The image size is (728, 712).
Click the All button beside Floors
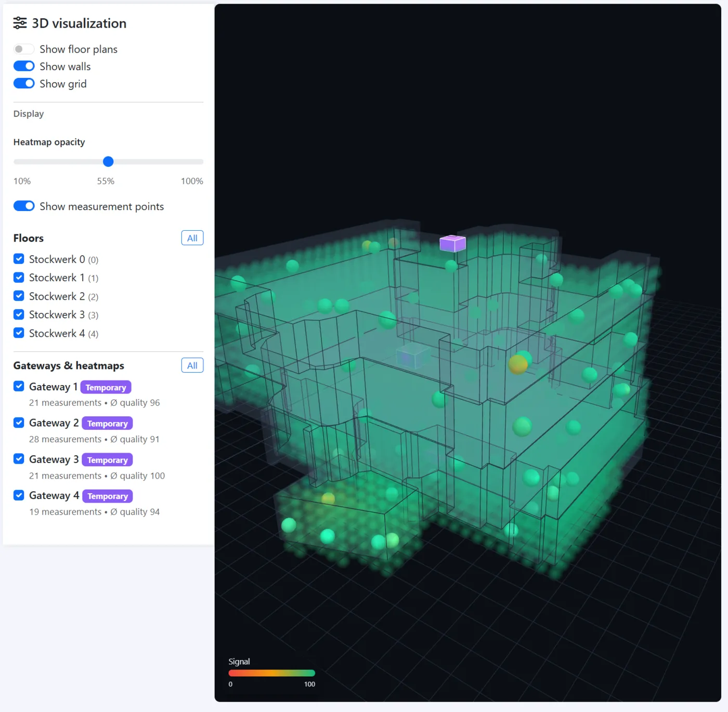192,238
